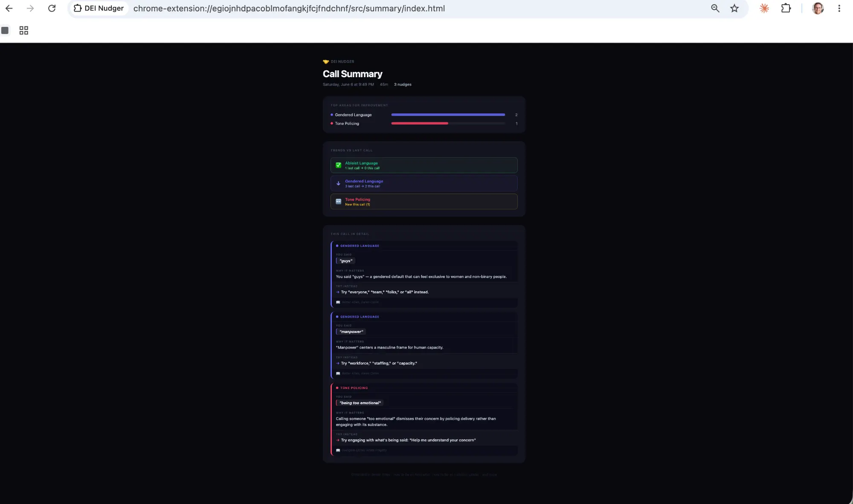Click the "TRENDS VS LAST CALL" section label
This screenshot has height=504, width=853.
[351, 151]
